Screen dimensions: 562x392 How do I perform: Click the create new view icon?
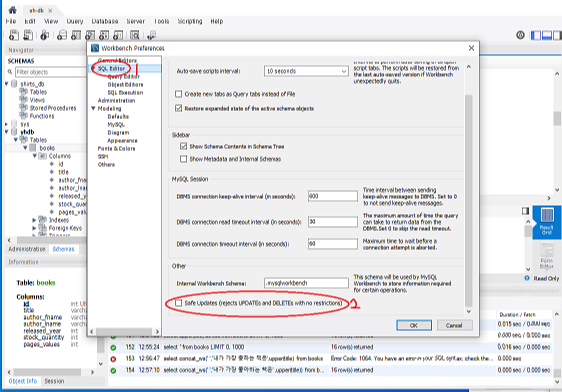coord(90,35)
